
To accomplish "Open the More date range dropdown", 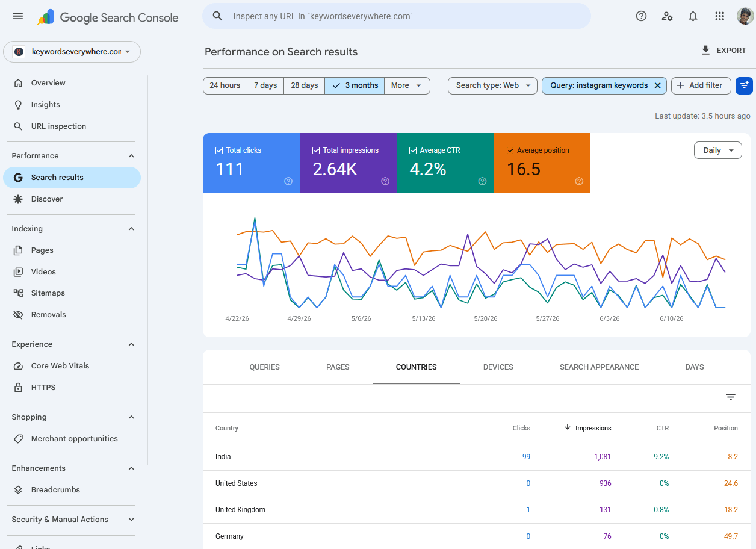I will pos(407,85).
